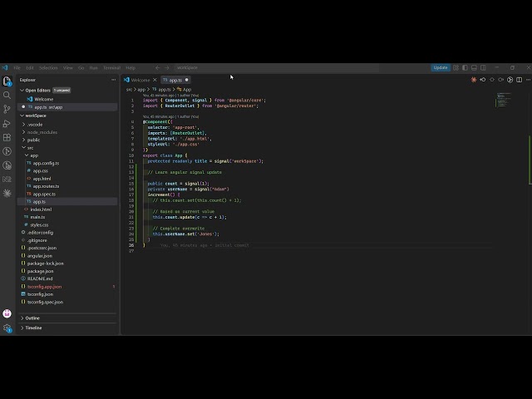
Task: Go forward with the right arrow
Action: pos(166,68)
